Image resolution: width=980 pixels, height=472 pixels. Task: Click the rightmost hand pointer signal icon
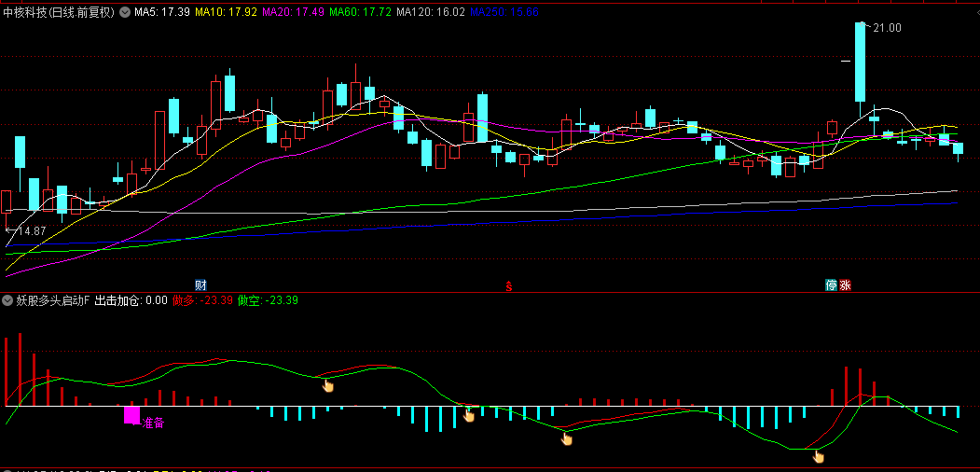click(818, 456)
